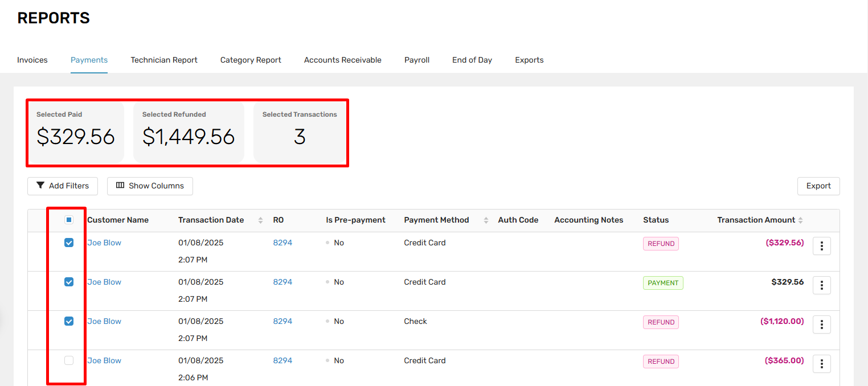Click the RO column header
The height and width of the screenshot is (386, 868).
point(279,220)
